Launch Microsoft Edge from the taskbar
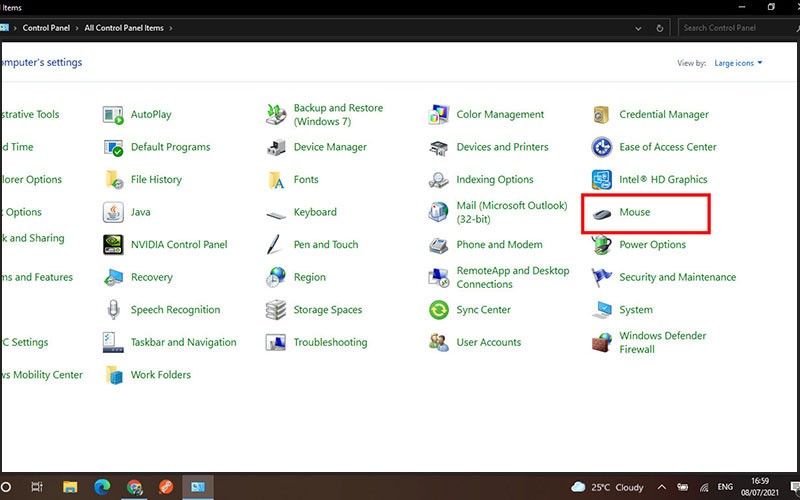This screenshot has width=800, height=500. [x=102, y=487]
